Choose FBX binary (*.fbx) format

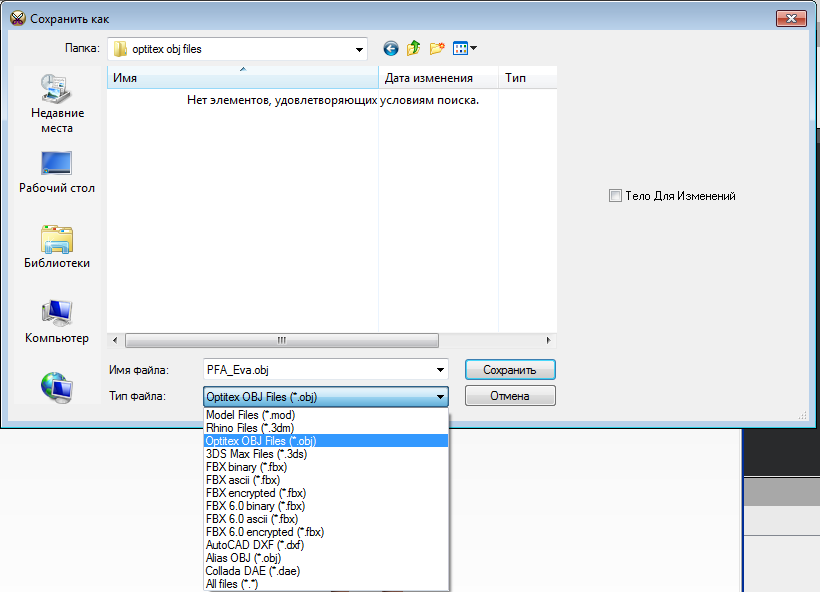click(x=326, y=467)
